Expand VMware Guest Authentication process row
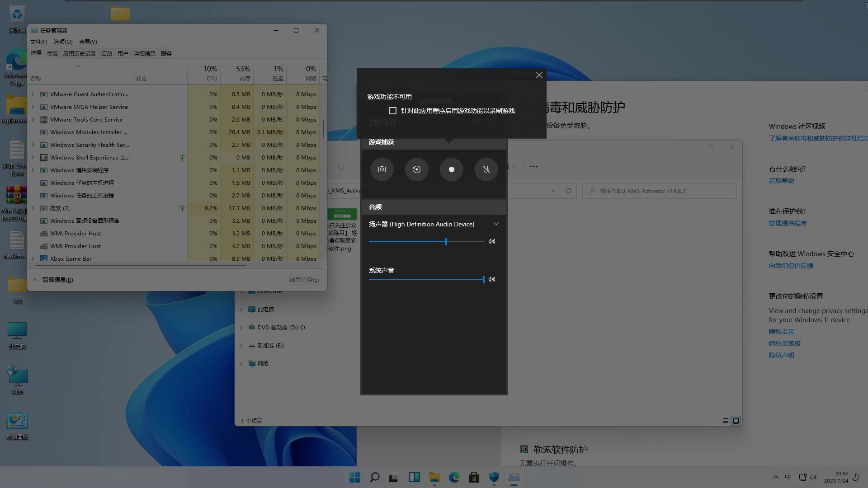This screenshot has width=868, height=488. pyautogui.click(x=33, y=94)
